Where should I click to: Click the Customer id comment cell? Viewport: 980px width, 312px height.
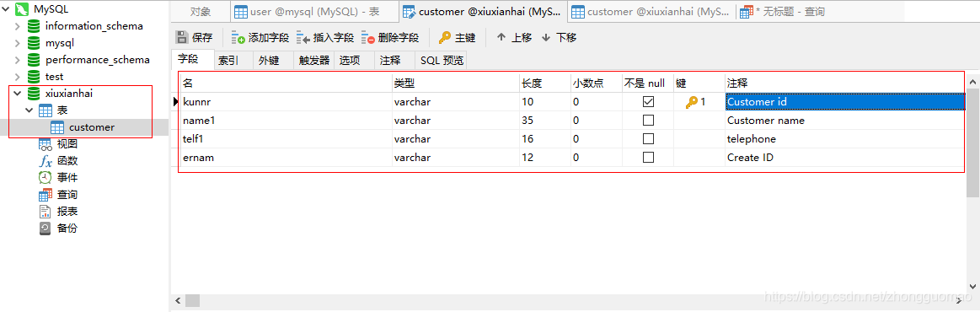pyautogui.click(x=845, y=101)
